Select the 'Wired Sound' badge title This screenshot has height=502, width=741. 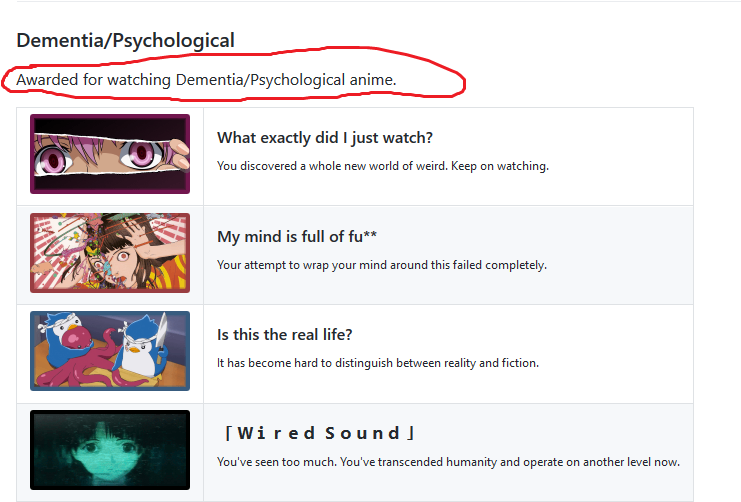click(x=319, y=433)
